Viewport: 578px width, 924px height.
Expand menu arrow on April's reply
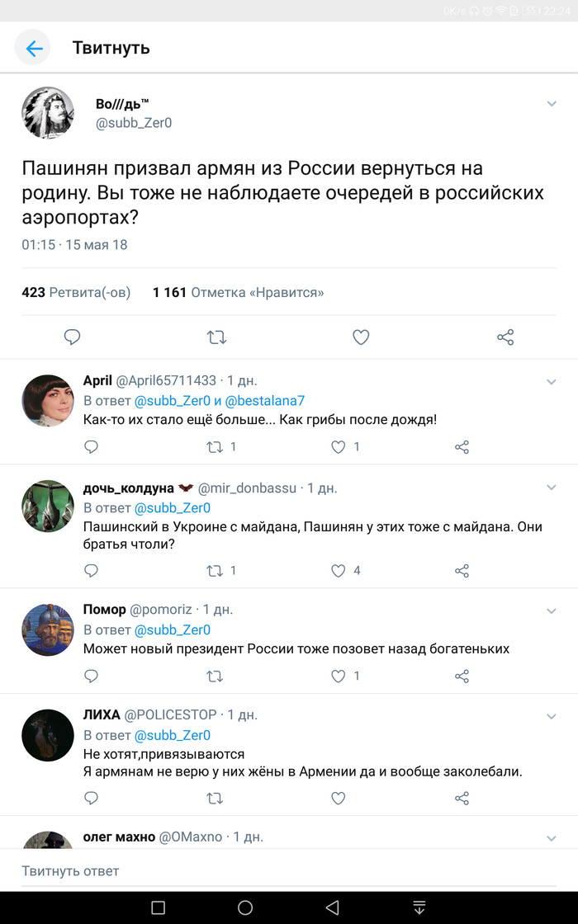click(x=552, y=382)
